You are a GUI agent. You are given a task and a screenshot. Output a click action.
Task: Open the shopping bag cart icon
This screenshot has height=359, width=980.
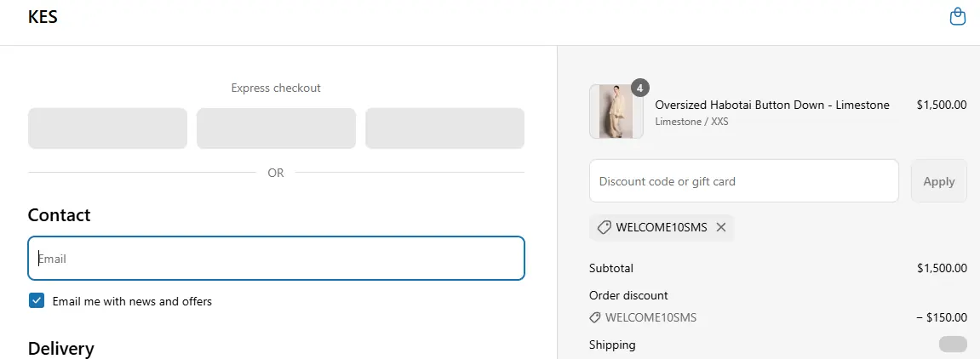click(958, 17)
